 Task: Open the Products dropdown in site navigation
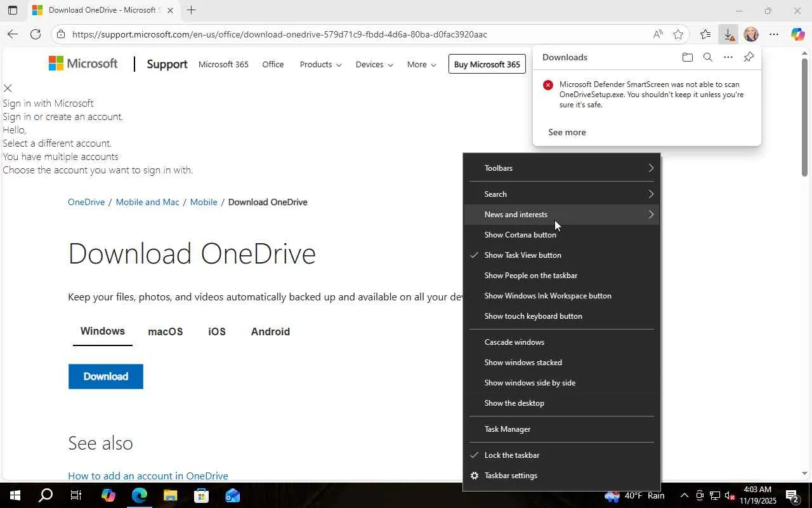point(320,64)
